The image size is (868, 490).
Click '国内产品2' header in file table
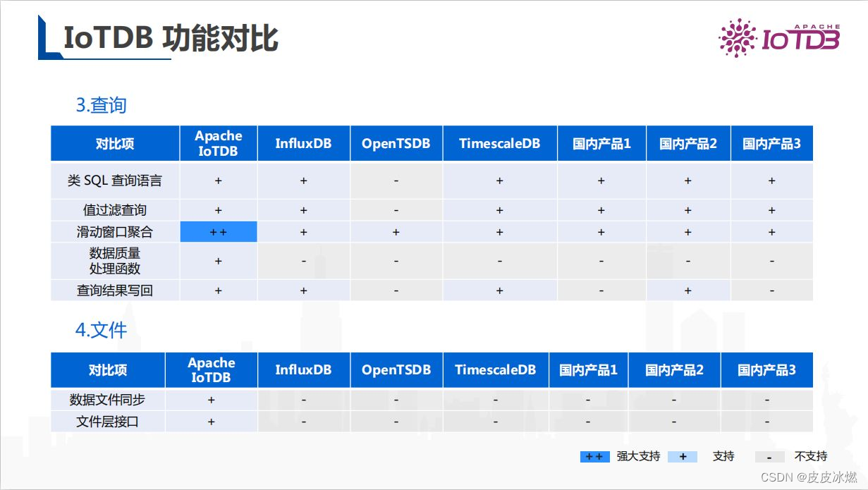coord(674,370)
